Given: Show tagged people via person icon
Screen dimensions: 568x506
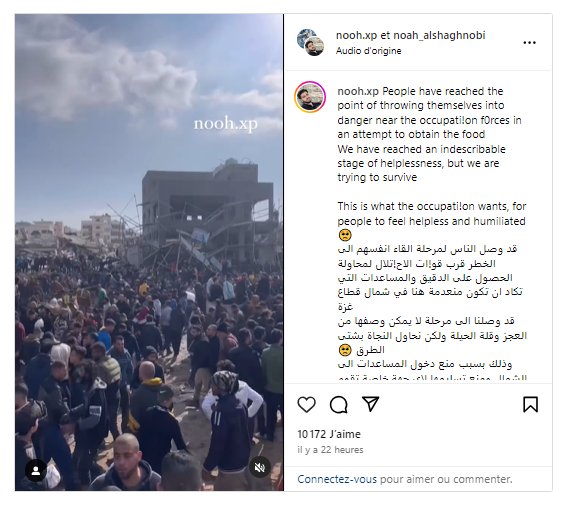Looking at the screenshot, I should click(x=36, y=471).
